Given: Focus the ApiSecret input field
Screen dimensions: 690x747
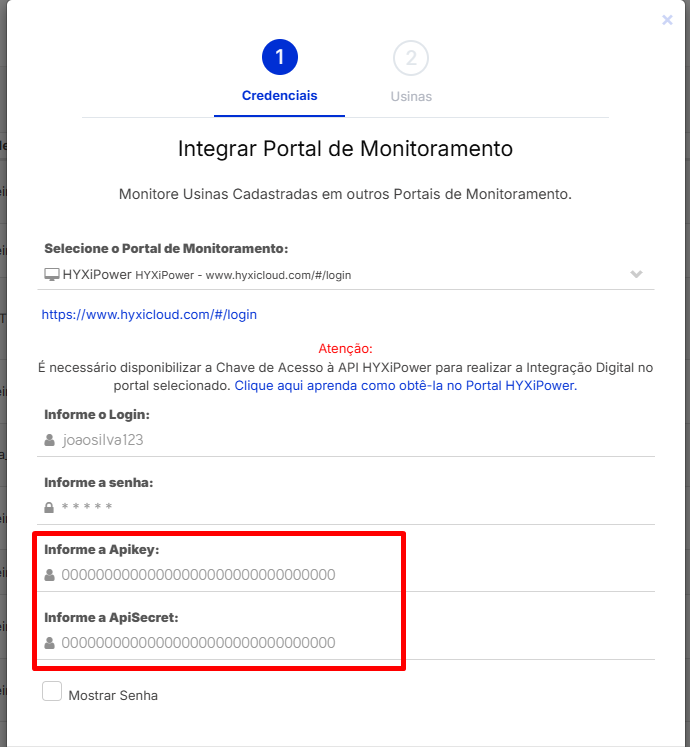Looking at the screenshot, I should point(346,643).
